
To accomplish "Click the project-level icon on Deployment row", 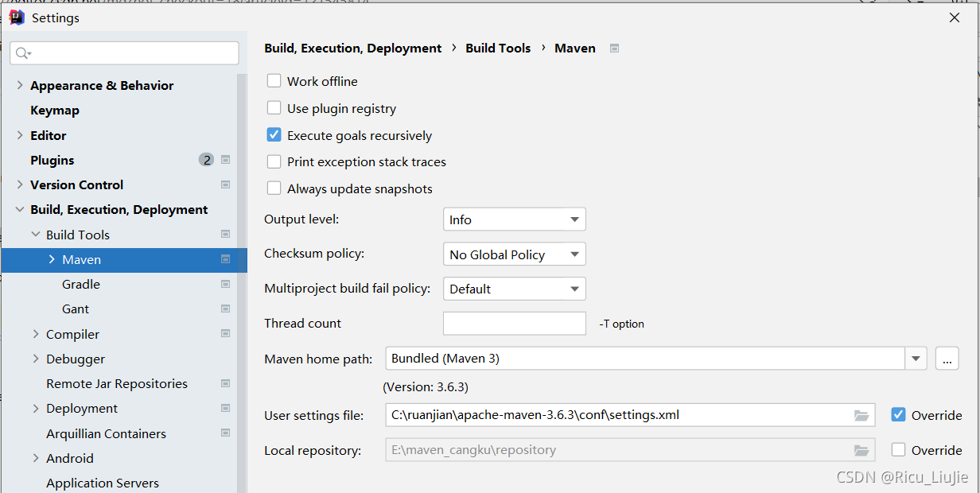I will point(226,408).
